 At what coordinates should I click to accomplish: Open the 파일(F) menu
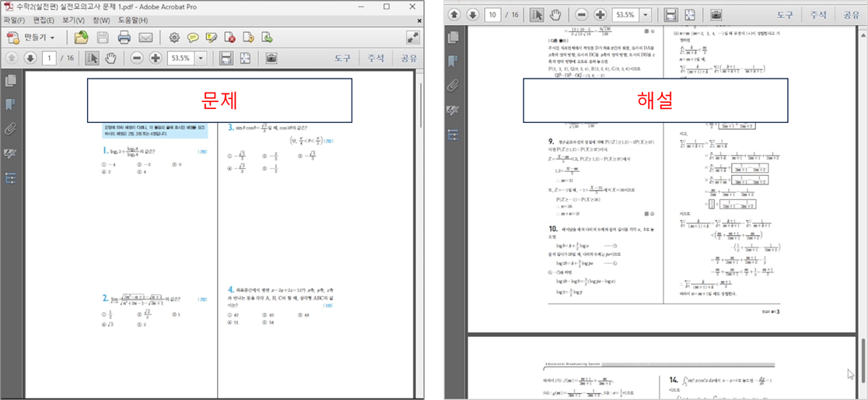tap(14, 19)
